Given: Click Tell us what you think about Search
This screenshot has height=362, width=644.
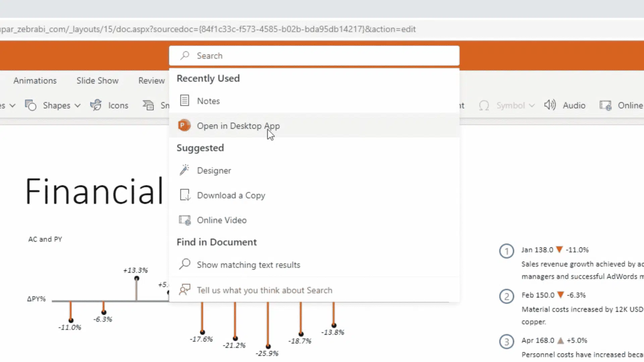Looking at the screenshot, I should [x=264, y=290].
